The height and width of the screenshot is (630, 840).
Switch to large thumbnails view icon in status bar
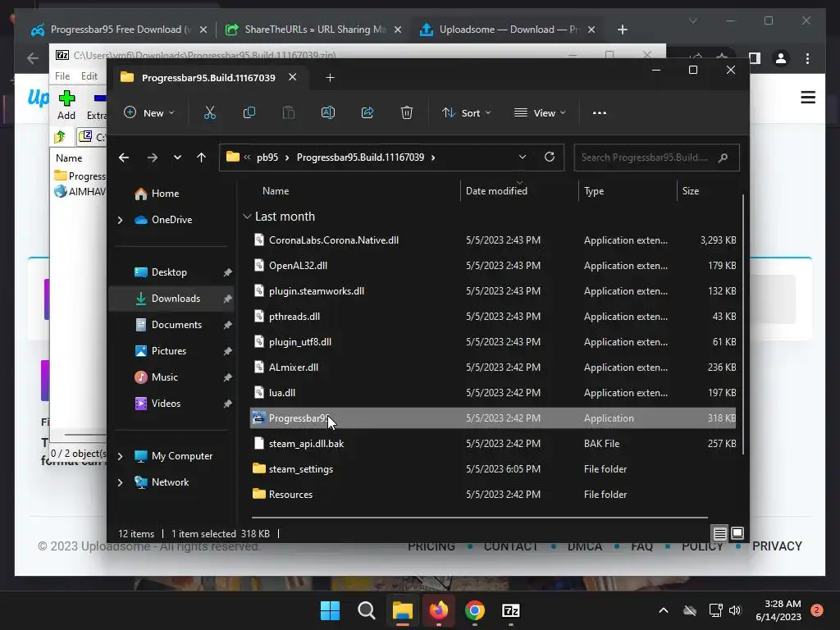click(x=737, y=533)
